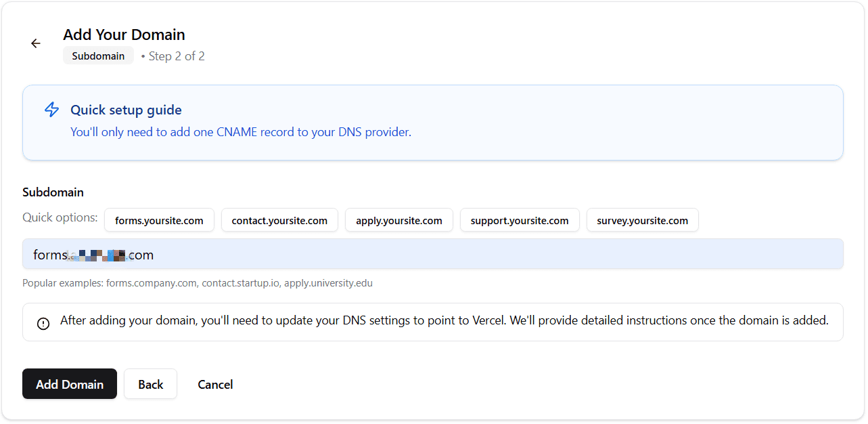Click the back arrow icon
Screen dimensions: 868x424
36,43
